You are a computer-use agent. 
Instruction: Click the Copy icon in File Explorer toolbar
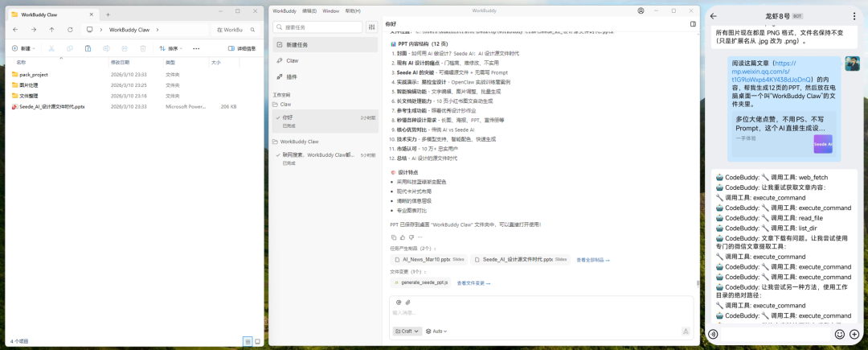[x=70, y=49]
